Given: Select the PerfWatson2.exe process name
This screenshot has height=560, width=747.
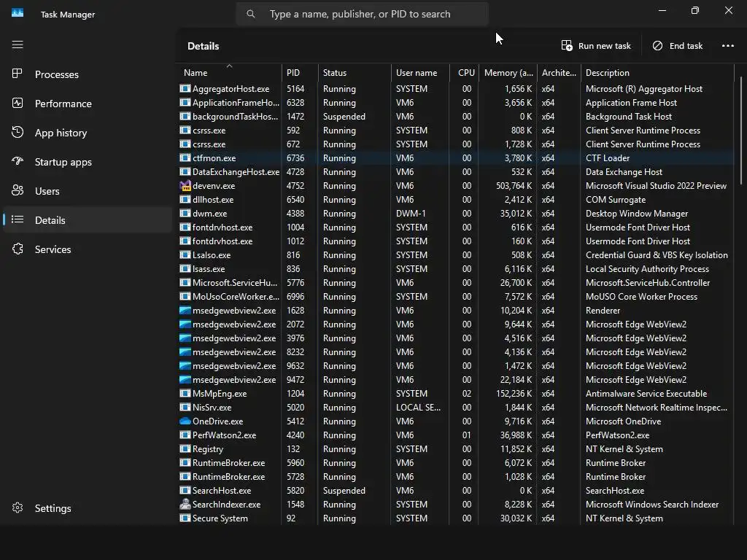Looking at the screenshot, I should coord(224,435).
